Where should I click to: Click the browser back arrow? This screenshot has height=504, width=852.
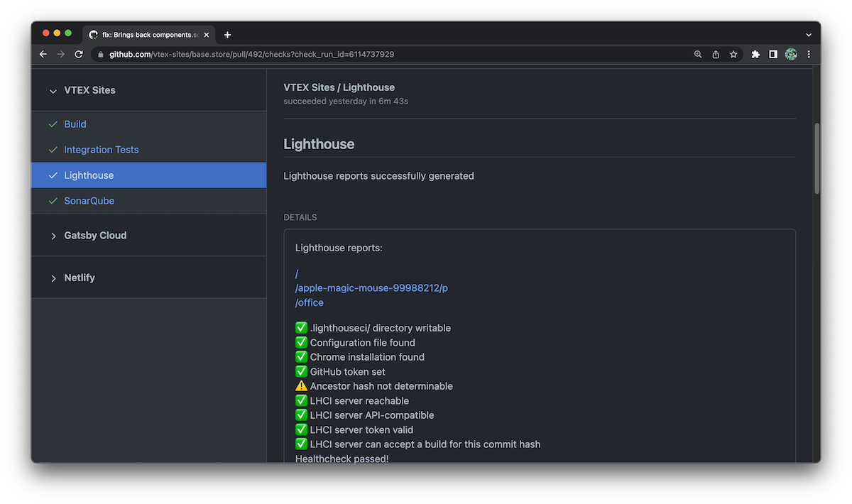[x=43, y=54]
